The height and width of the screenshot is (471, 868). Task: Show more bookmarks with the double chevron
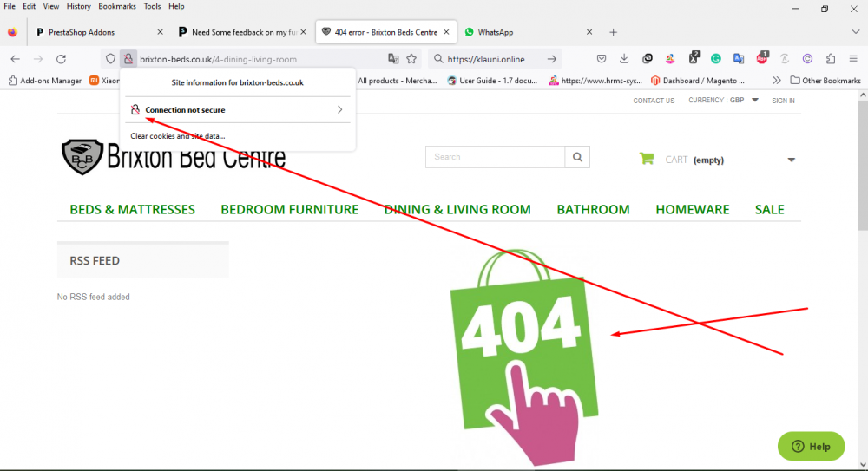tap(777, 81)
